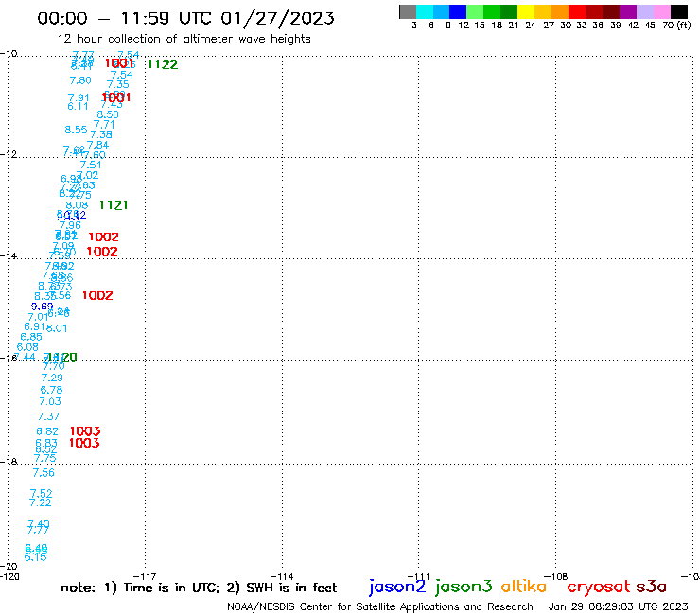Click the longitude axis label -108
This screenshot has width=700, height=615.
[x=556, y=576]
